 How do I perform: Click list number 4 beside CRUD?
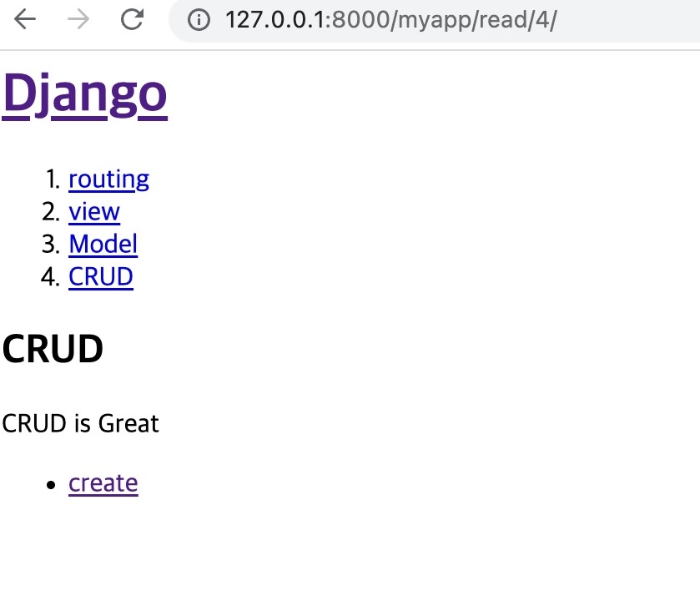tap(50, 276)
